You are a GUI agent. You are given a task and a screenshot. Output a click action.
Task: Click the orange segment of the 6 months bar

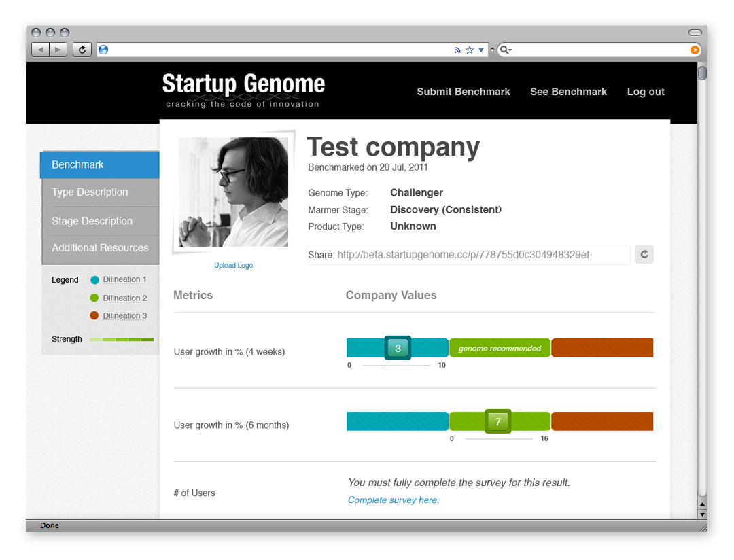(x=602, y=421)
